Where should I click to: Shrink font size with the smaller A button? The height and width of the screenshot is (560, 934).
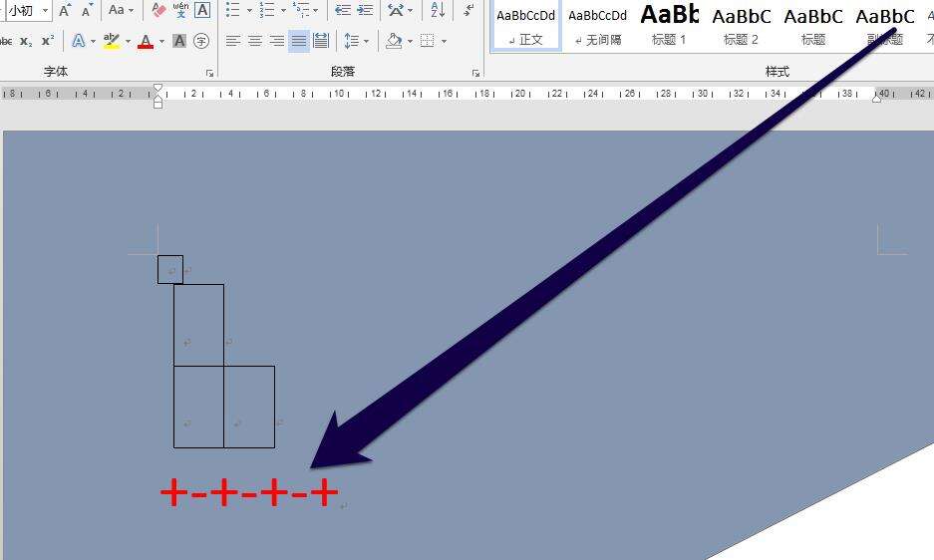[x=87, y=10]
